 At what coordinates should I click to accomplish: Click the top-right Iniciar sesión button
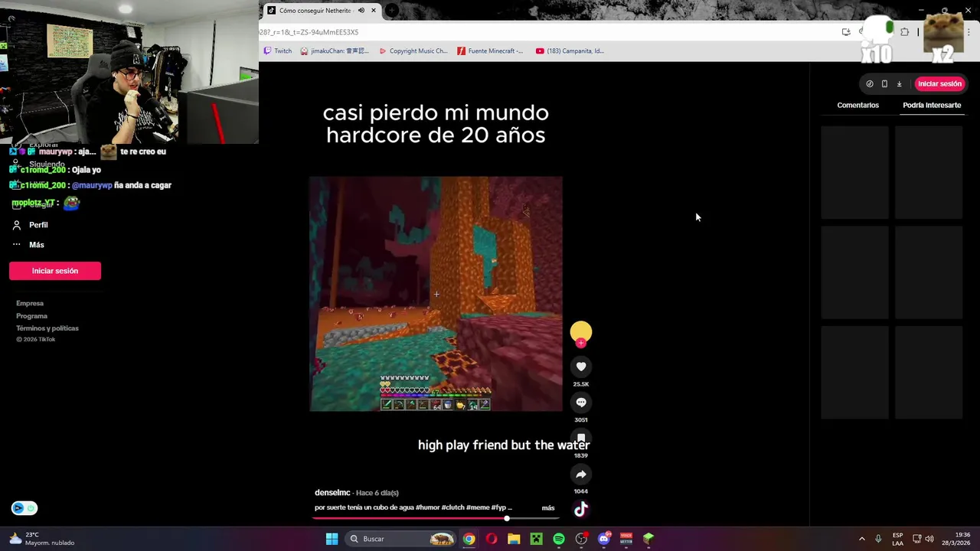(x=939, y=84)
